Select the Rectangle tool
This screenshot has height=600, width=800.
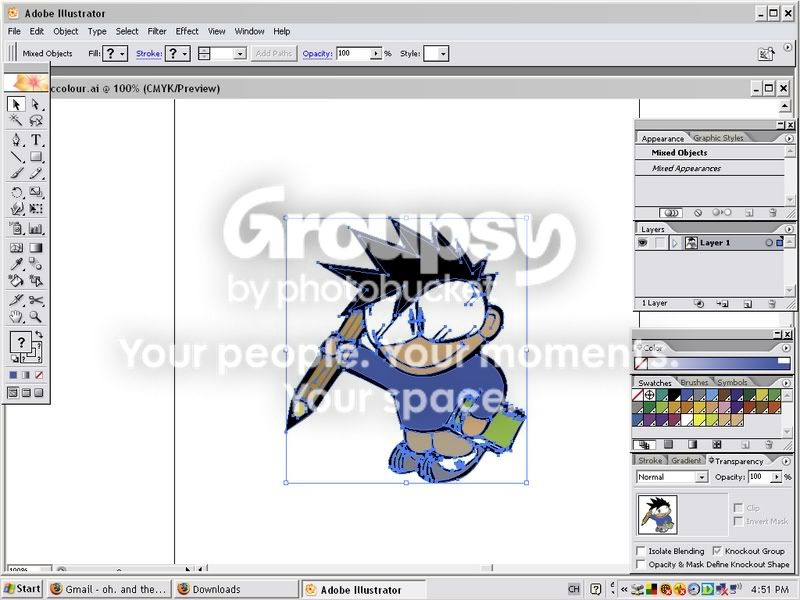[36, 157]
